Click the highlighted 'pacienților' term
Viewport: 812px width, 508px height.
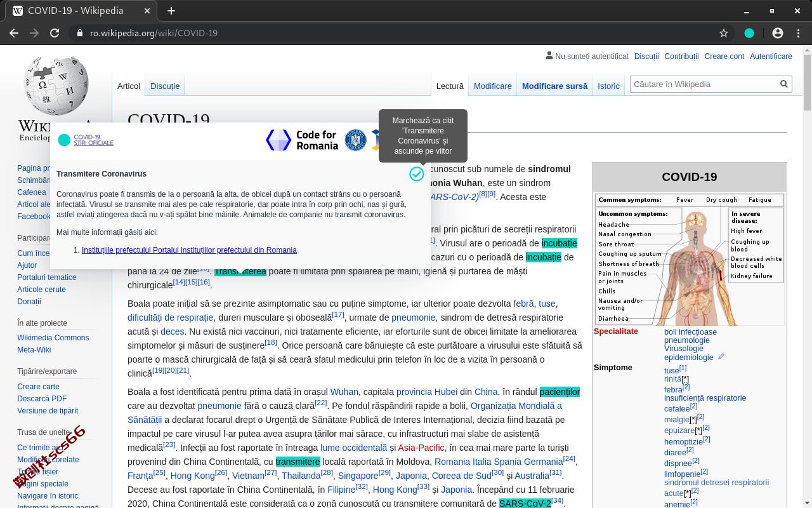pyautogui.click(x=560, y=392)
